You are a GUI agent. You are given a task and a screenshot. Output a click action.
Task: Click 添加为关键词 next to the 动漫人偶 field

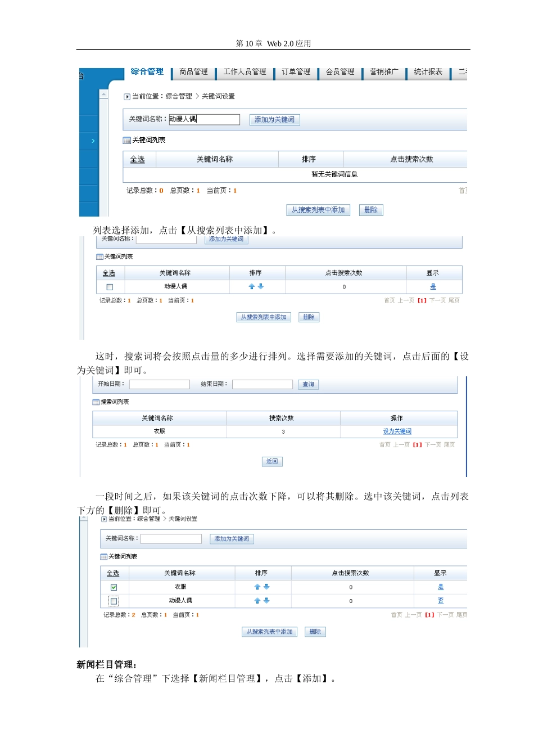pos(274,119)
